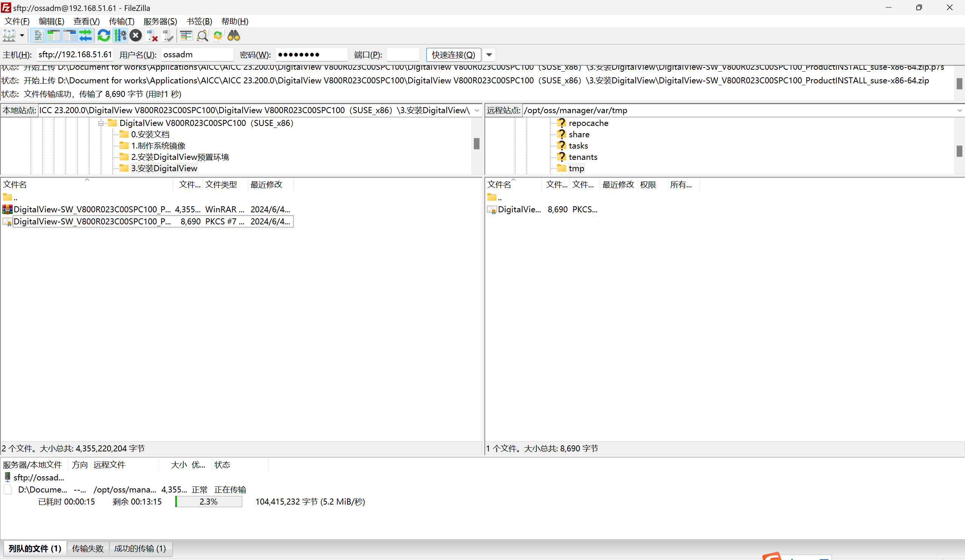Open the 编辑(E) menu
965x560 pixels.
pos(51,21)
